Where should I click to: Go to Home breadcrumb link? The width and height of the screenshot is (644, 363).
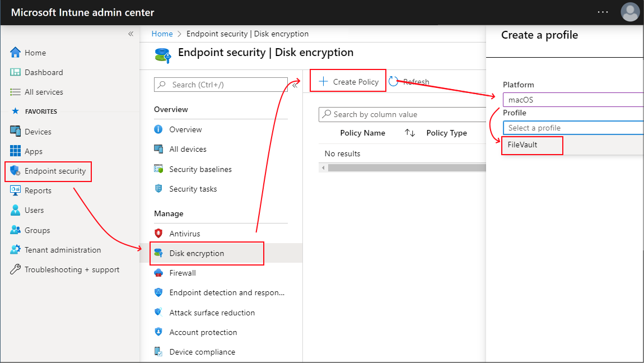pyautogui.click(x=162, y=34)
